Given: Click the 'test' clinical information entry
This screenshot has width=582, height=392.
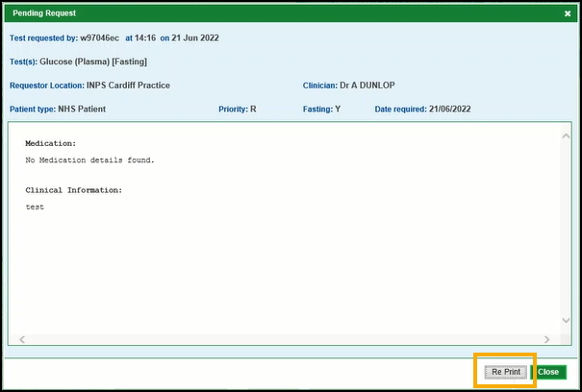Looking at the screenshot, I should point(35,207).
